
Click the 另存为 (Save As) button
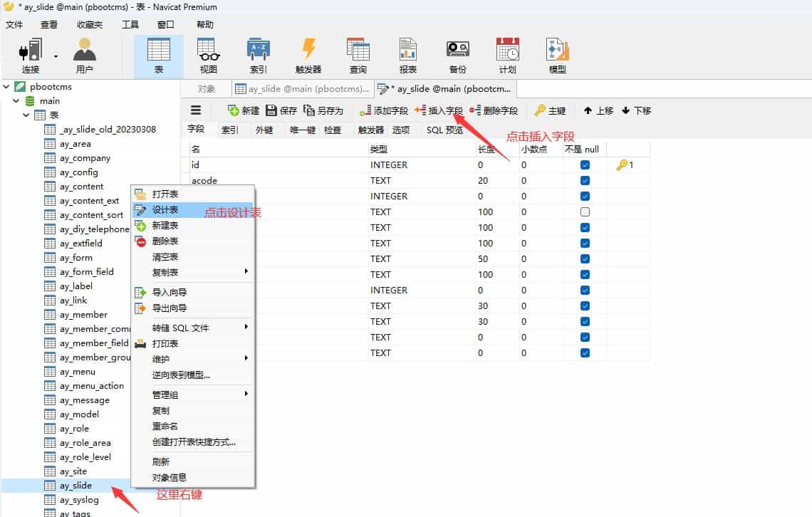coord(325,110)
